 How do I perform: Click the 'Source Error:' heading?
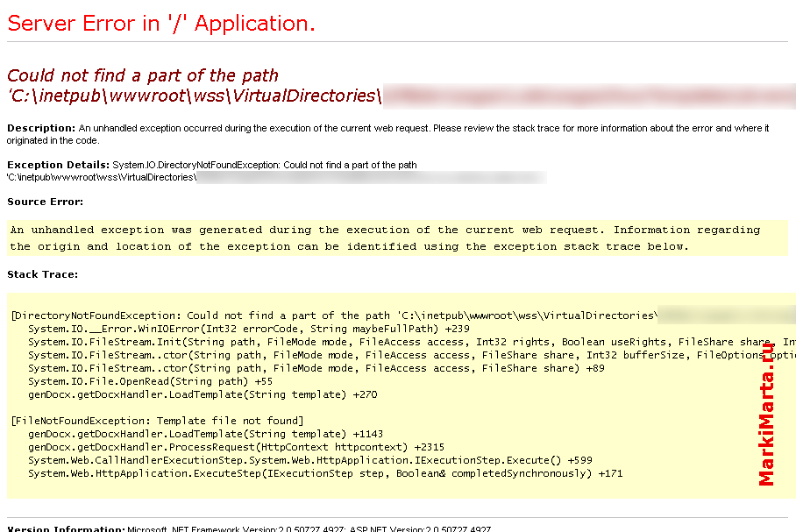click(x=46, y=202)
